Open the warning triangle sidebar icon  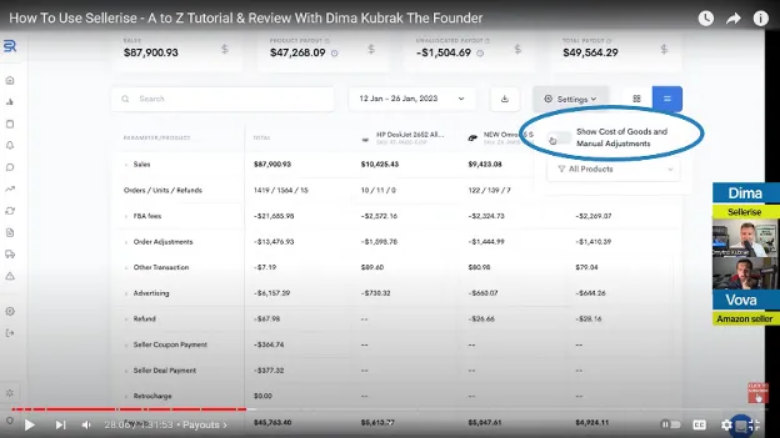click(10, 276)
